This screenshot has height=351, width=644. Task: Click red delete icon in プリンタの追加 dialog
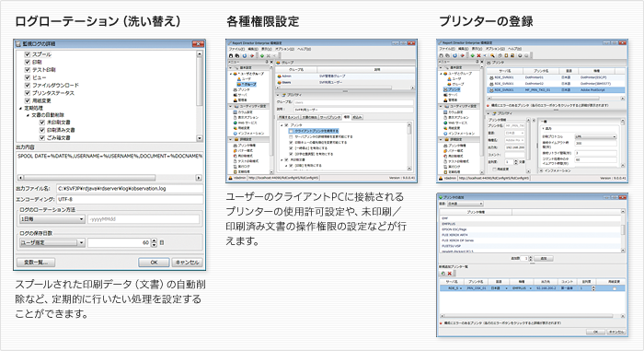[x=449, y=274]
